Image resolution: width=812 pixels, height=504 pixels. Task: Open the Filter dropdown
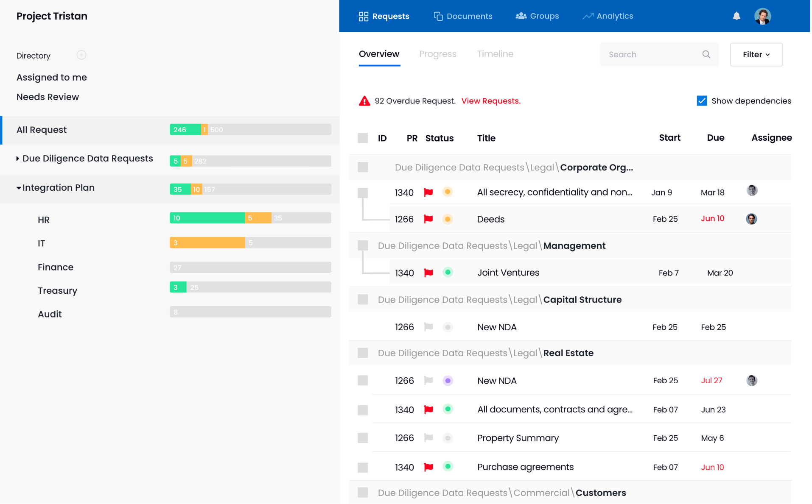pyautogui.click(x=756, y=54)
